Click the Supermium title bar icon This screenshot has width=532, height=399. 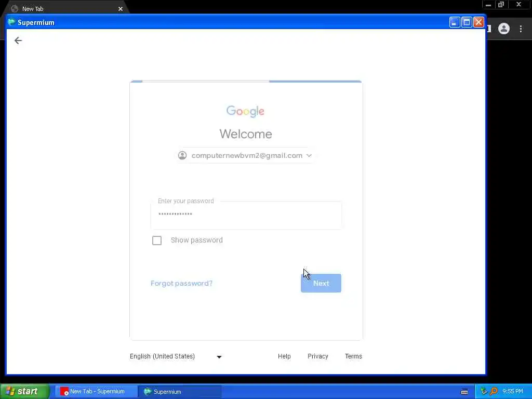pyautogui.click(x=11, y=22)
